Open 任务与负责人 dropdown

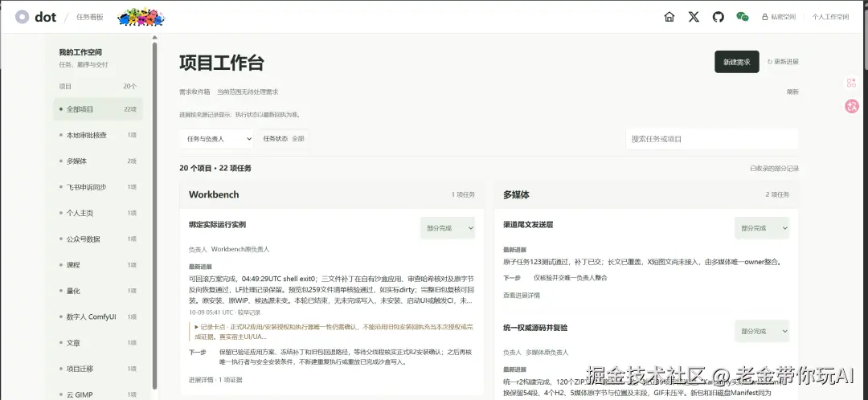pos(216,139)
